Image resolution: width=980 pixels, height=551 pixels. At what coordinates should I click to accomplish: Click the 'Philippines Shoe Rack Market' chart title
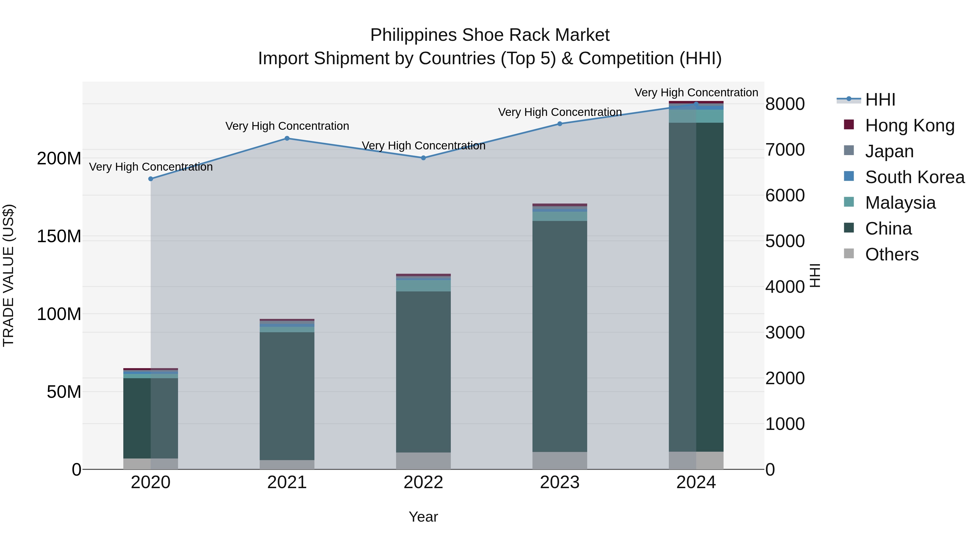pos(490,35)
